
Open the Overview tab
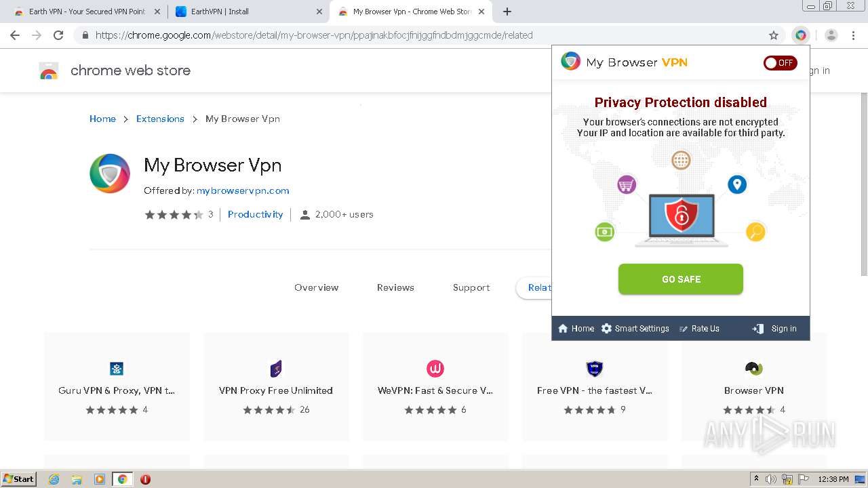tap(316, 287)
